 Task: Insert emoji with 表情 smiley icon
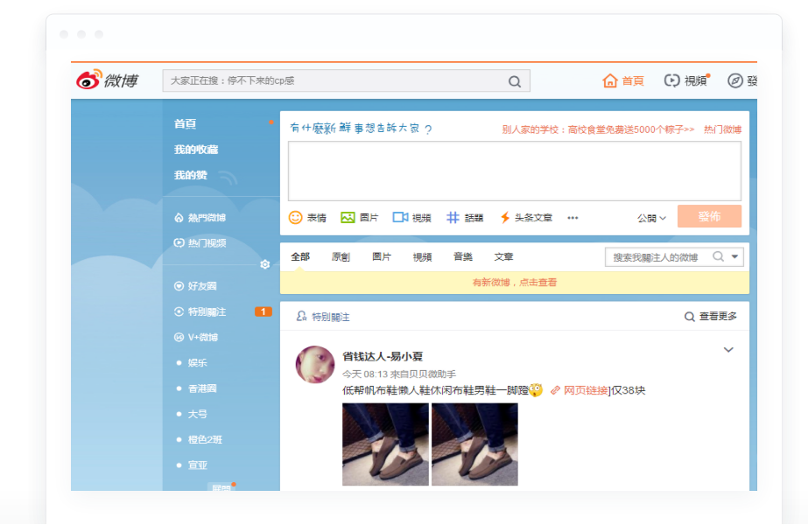coord(295,217)
